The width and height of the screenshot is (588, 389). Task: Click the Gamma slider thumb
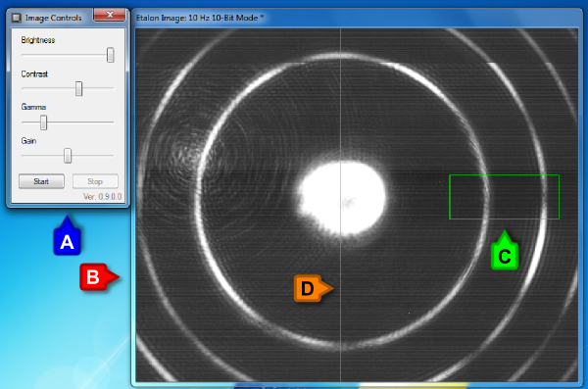click(43, 122)
